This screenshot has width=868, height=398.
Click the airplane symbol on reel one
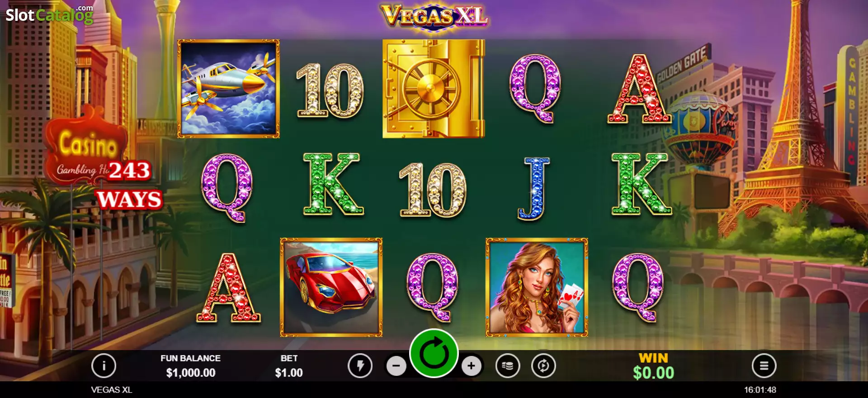click(228, 89)
